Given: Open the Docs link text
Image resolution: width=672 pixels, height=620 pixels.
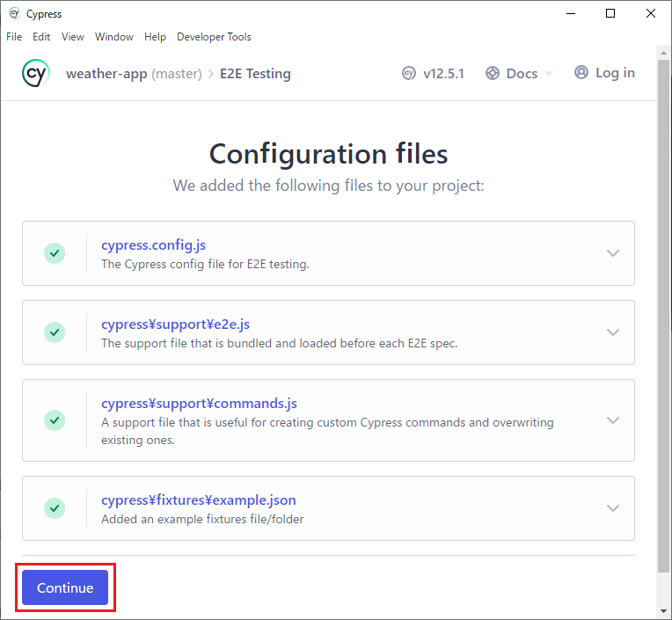Looking at the screenshot, I should click(522, 74).
